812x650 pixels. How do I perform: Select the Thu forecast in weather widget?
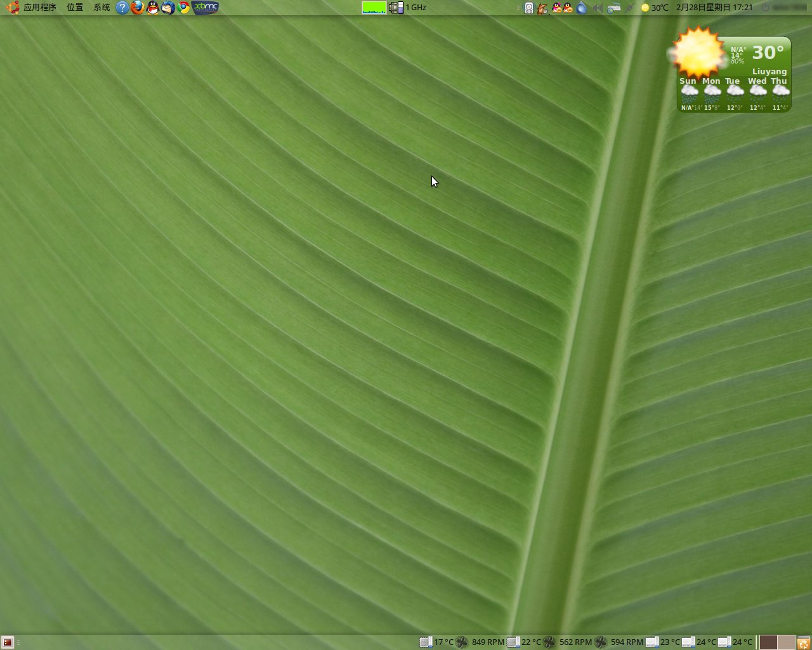point(780,95)
